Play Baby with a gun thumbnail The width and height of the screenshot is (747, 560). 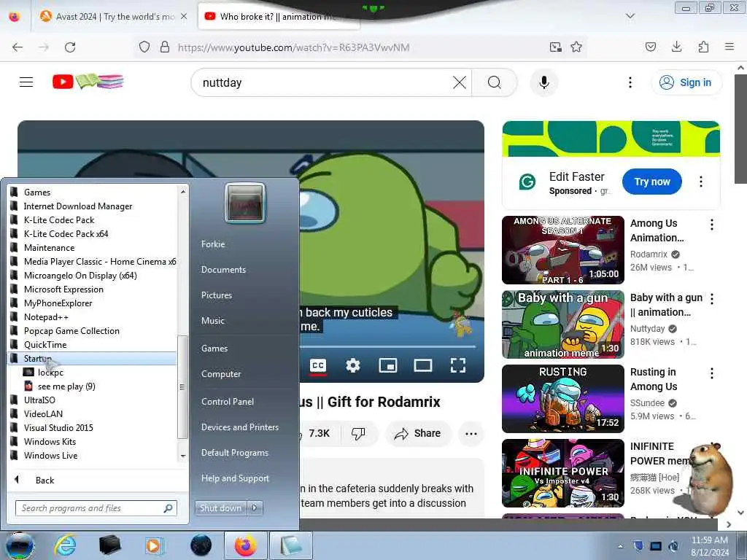coord(562,324)
